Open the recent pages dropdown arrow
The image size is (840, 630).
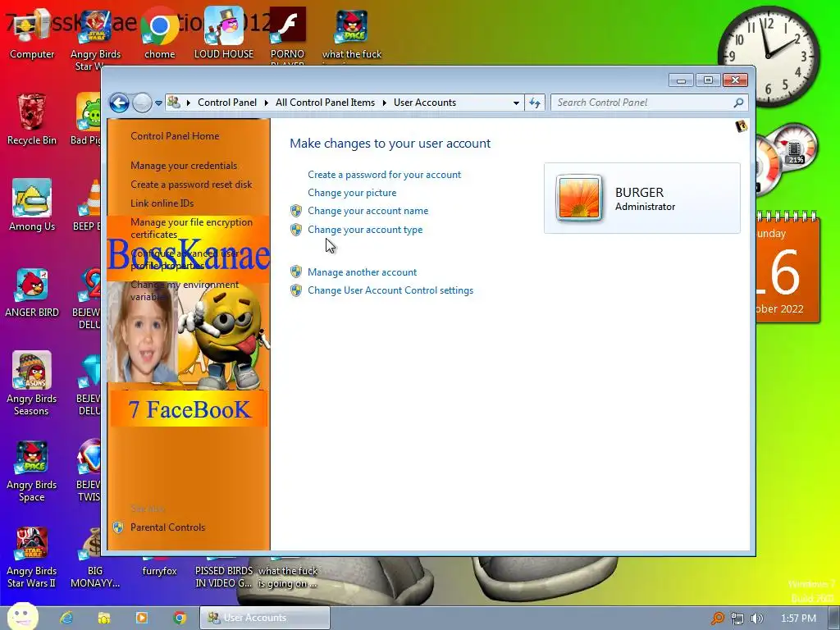pyautogui.click(x=158, y=103)
